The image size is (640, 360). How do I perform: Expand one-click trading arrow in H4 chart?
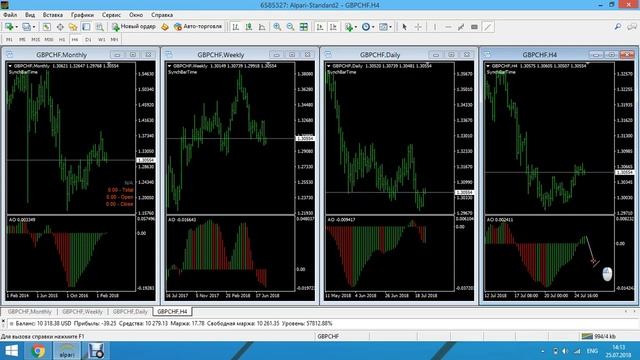click(488, 66)
